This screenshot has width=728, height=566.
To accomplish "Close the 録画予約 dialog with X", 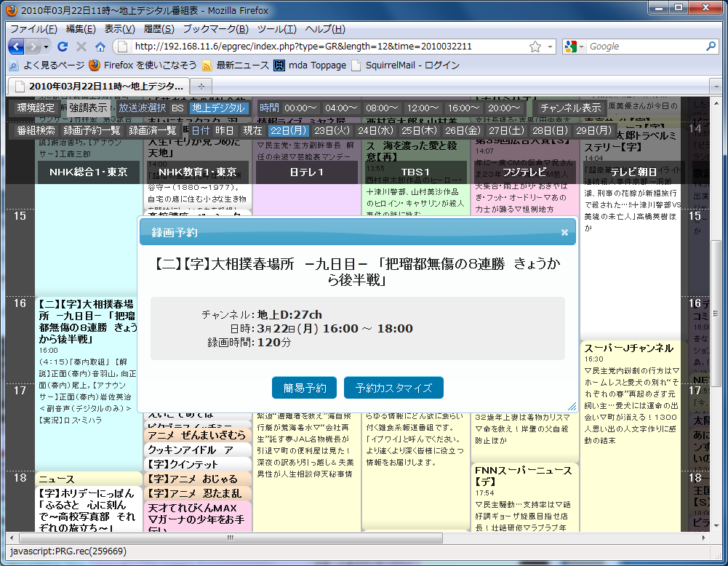I will coord(564,233).
